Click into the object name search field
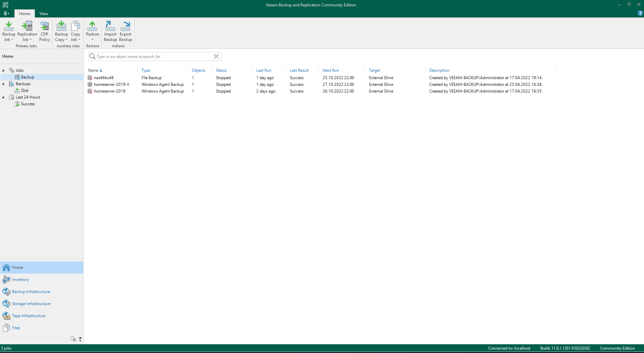 pos(154,56)
